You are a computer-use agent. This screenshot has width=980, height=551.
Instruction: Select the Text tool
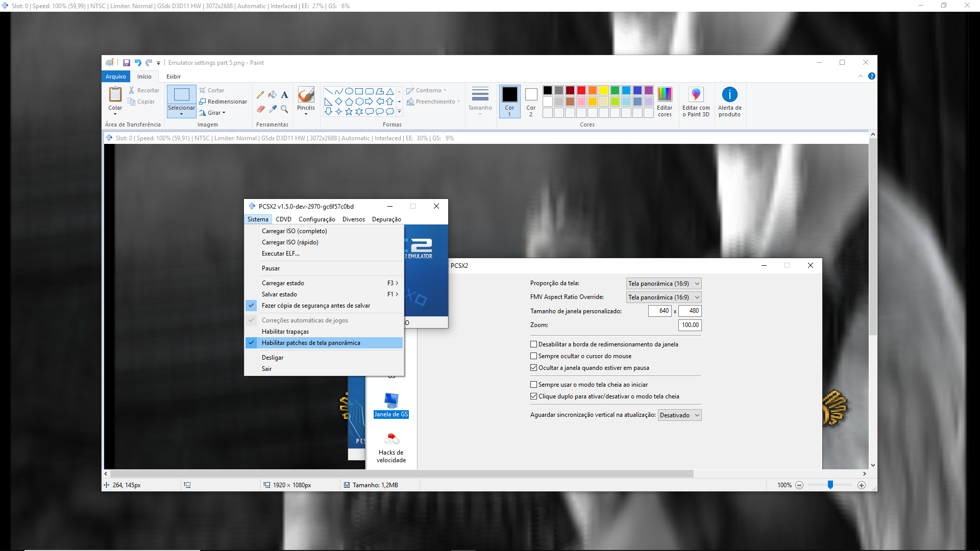pyautogui.click(x=284, y=95)
